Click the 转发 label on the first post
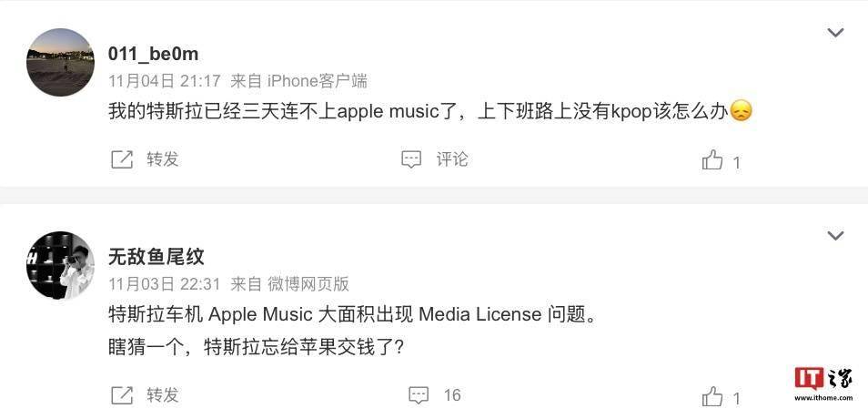The image size is (868, 419). 163,159
